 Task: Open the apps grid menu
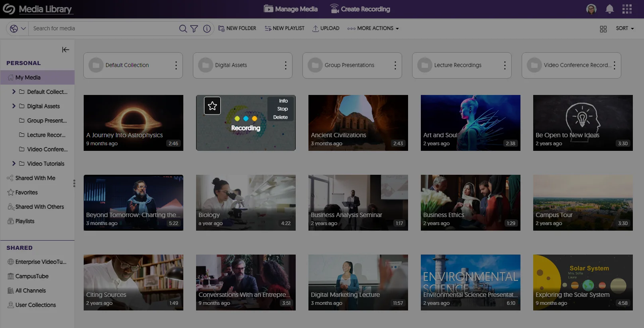click(x=627, y=9)
